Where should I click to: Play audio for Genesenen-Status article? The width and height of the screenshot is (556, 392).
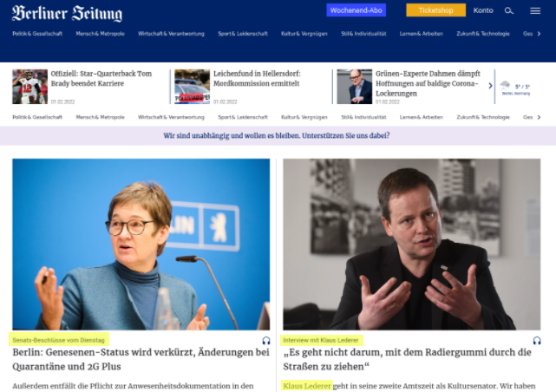pyautogui.click(x=266, y=341)
